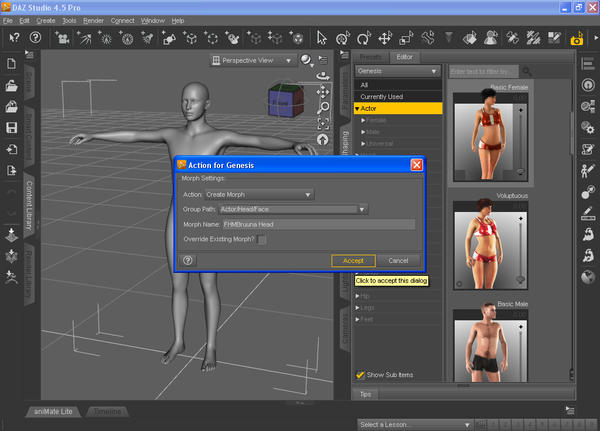Image resolution: width=600 pixels, height=431 pixels.
Task: Save the scene with the floppy disk icon
Action: pyautogui.click(x=11, y=128)
